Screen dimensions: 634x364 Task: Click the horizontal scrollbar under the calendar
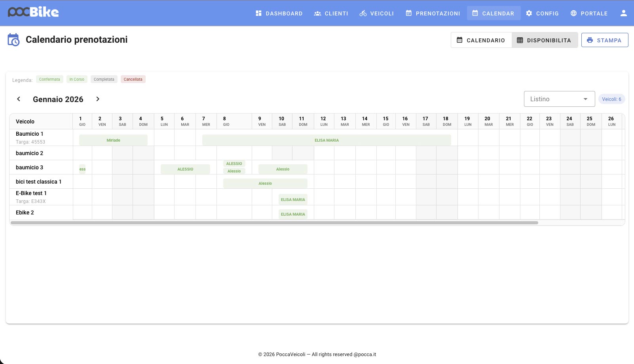pyautogui.click(x=274, y=223)
